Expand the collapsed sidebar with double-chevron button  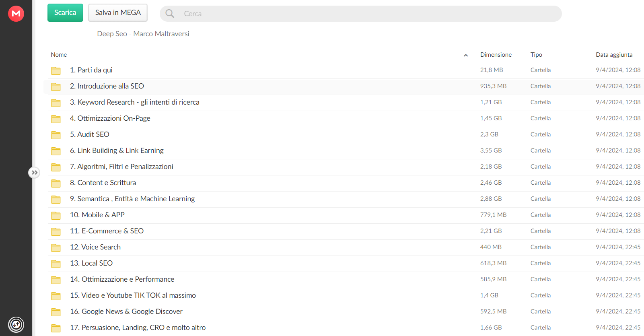click(x=35, y=173)
